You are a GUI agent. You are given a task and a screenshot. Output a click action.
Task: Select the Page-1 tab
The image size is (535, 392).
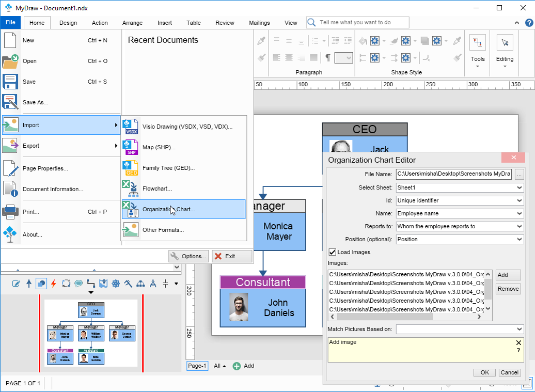[x=197, y=366]
